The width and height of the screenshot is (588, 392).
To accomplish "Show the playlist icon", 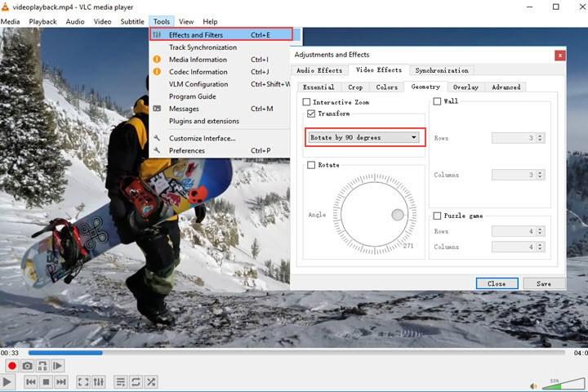I will [120, 382].
